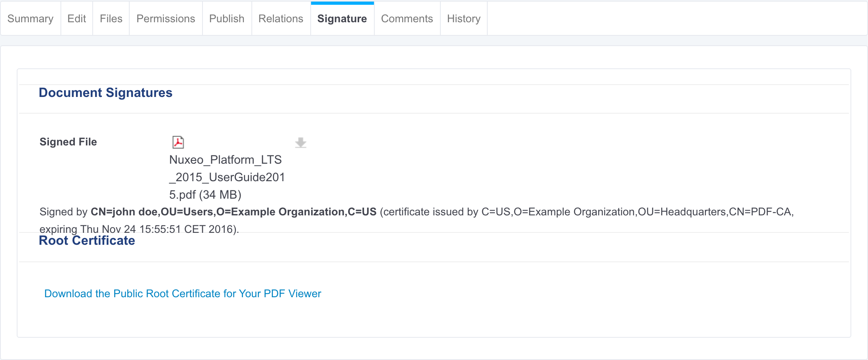Select the active Signature tab
Viewport: 868px width, 360px height.
pyautogui.click(x=342, y=19)
